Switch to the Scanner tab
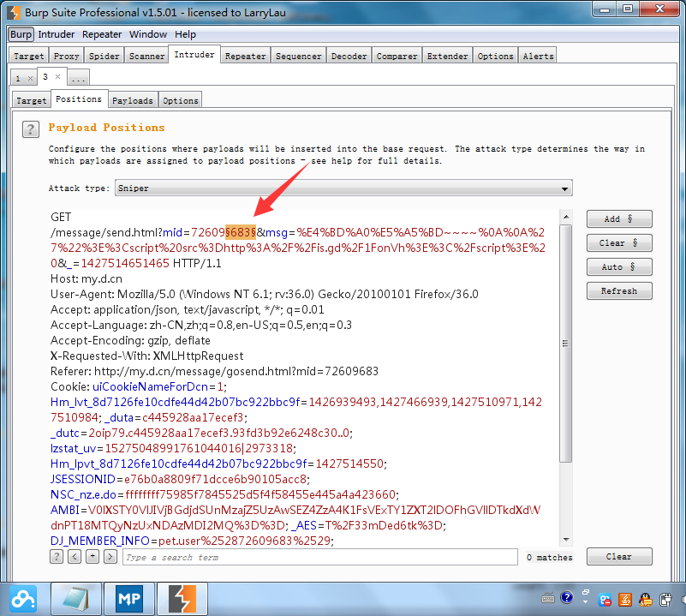This screenshot has height=616, width=686. 146,56
